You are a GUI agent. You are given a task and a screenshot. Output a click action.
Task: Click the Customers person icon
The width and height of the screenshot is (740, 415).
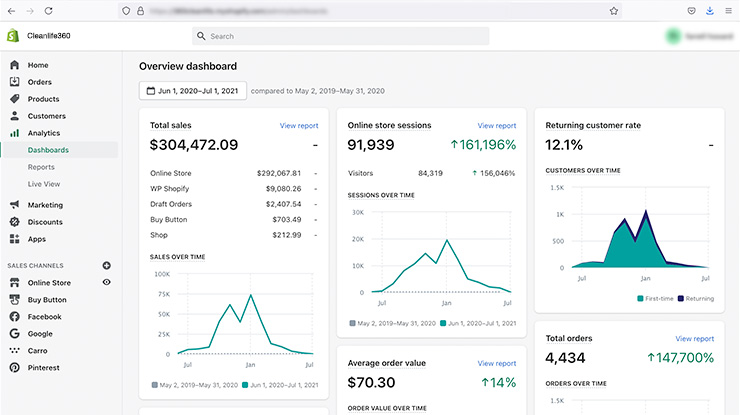(14, 116)
